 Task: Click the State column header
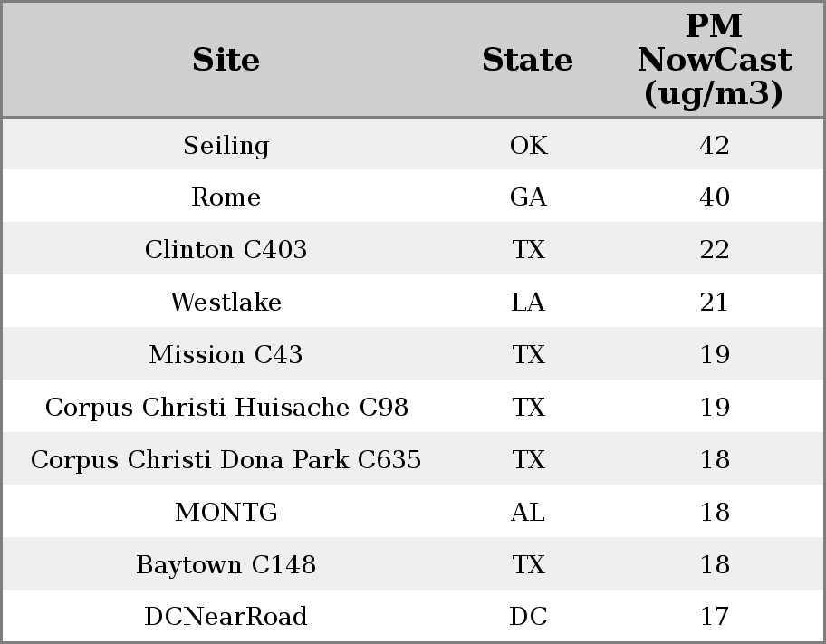point(527,60)
